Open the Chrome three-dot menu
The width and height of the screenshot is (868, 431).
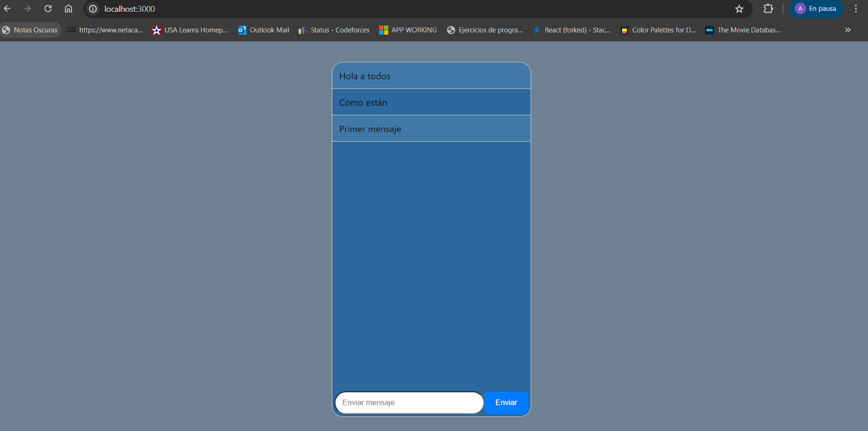coord(856,9)
